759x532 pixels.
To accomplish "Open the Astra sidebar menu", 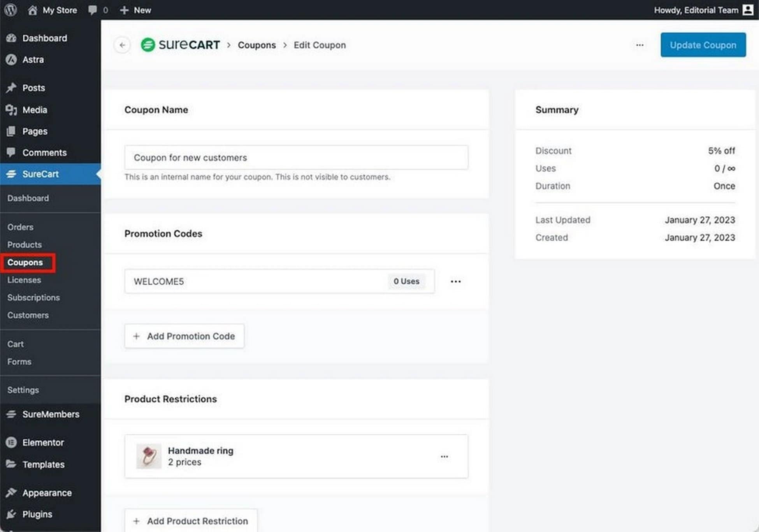I will (x=33, y=60).
